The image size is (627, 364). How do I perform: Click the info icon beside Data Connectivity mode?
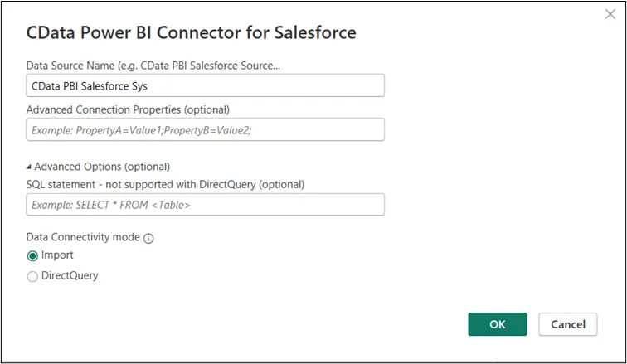[x=149, y=238]
